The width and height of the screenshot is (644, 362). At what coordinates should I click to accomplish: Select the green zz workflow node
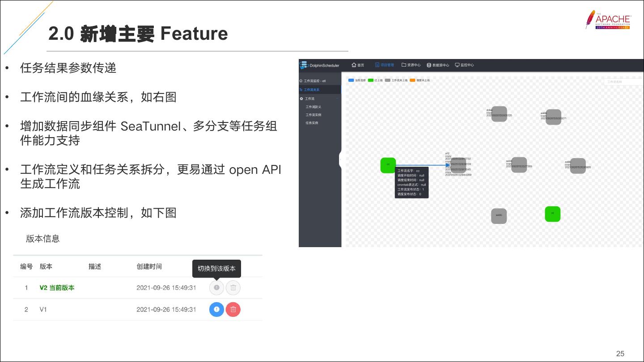[553, 214]
